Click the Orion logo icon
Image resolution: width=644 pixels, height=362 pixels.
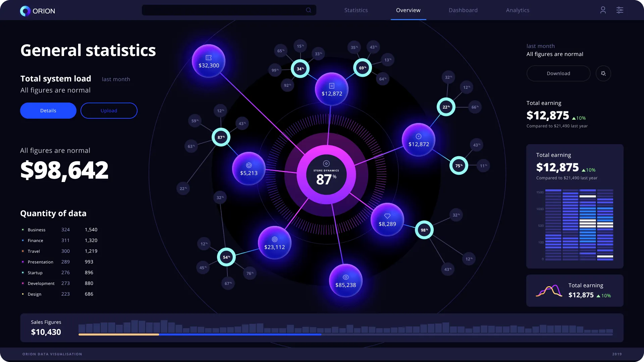pyautogui.click(x=25, y=11)
